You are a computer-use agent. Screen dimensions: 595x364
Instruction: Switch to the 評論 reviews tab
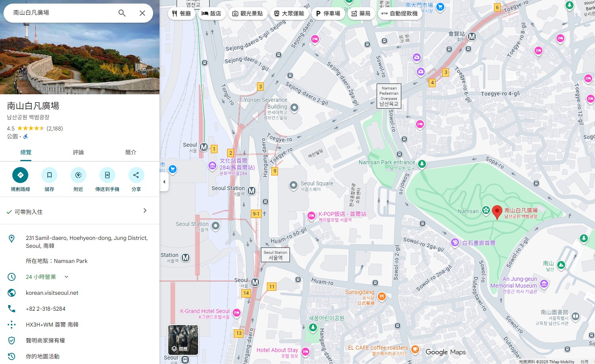[x=78, y=152]
